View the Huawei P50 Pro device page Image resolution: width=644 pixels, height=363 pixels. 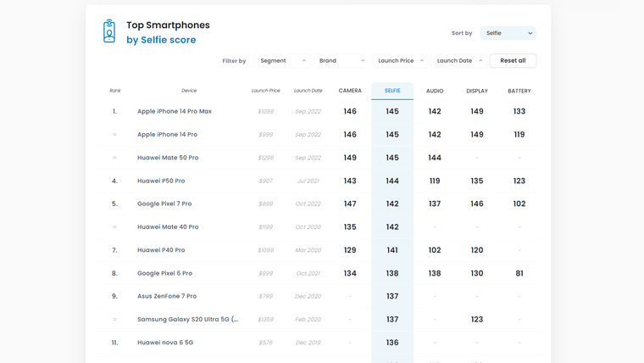coord(161,181)
